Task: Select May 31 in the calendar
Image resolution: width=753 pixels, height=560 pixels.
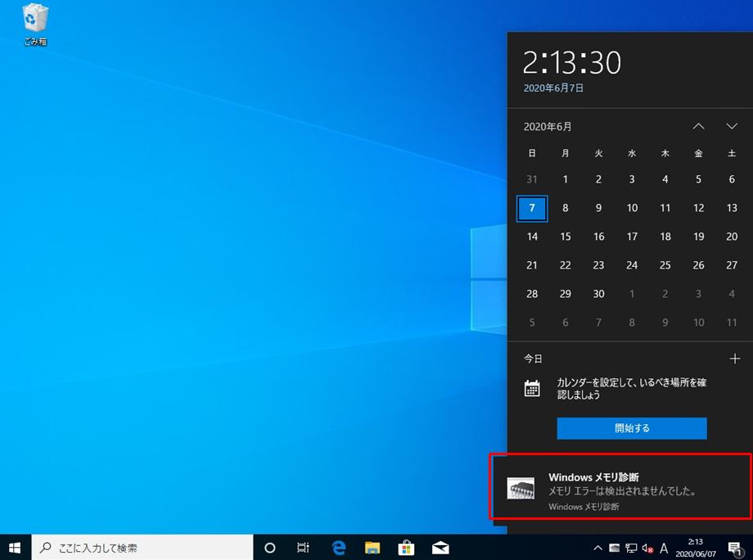Action: (x=532, y=179)
